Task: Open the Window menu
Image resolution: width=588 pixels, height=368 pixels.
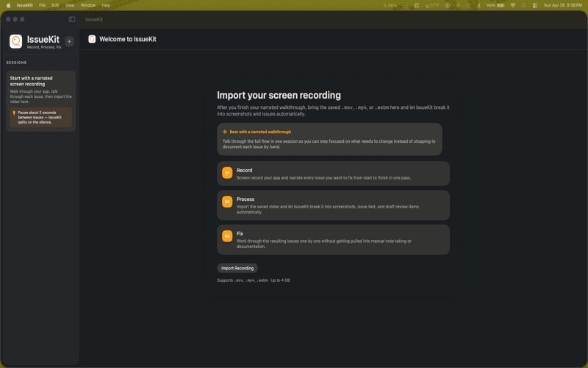Action: (88, 5)
